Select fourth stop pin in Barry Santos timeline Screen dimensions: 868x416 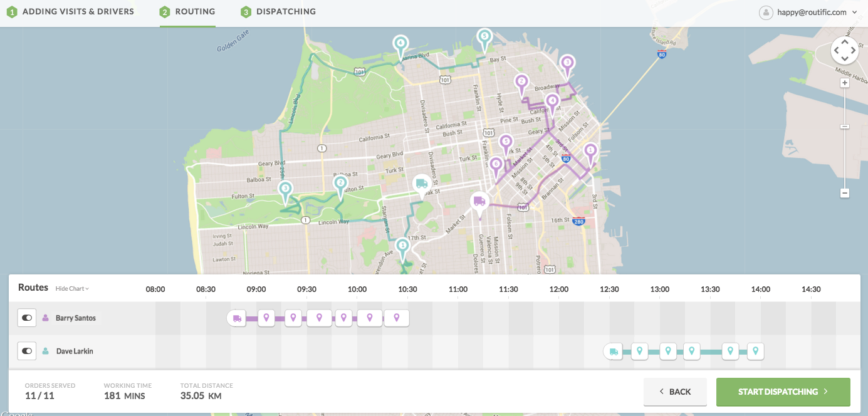point(343,318)
